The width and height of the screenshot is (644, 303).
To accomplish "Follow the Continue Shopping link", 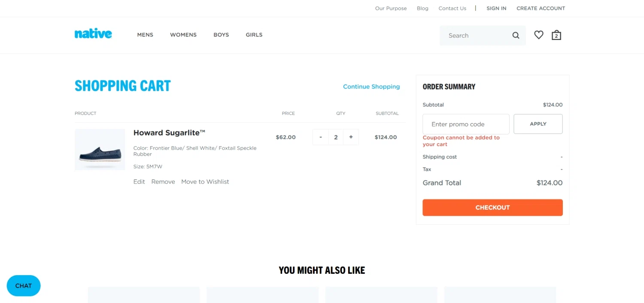I will point(371,87).
